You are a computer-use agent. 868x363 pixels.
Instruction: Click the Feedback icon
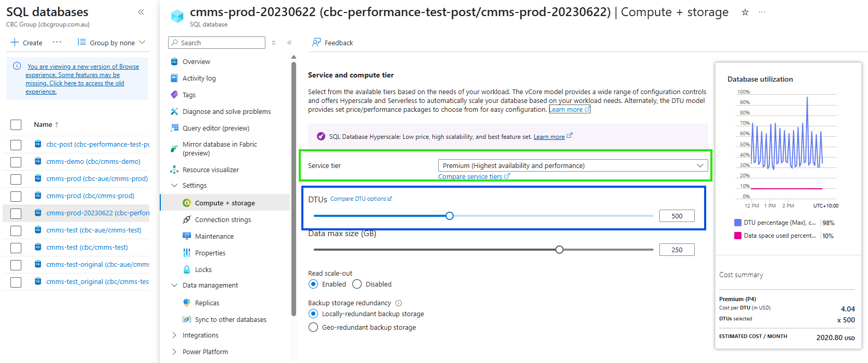tap(316, 43)
